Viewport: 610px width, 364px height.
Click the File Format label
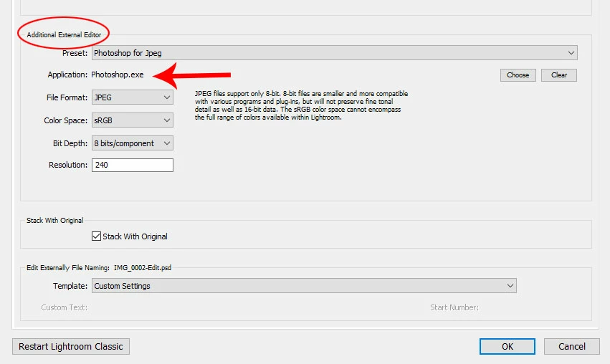click(x=67, y=97)
